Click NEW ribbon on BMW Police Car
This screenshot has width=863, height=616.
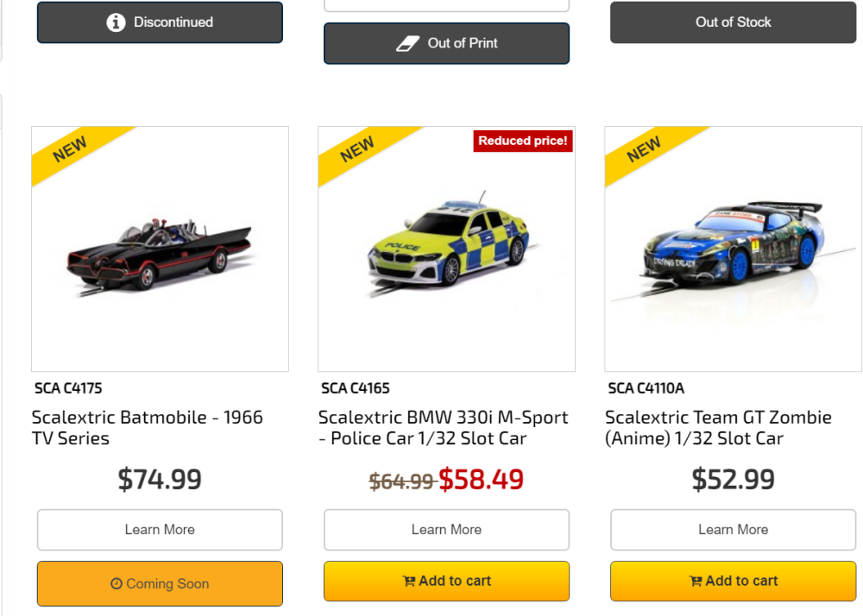[357, 150]
